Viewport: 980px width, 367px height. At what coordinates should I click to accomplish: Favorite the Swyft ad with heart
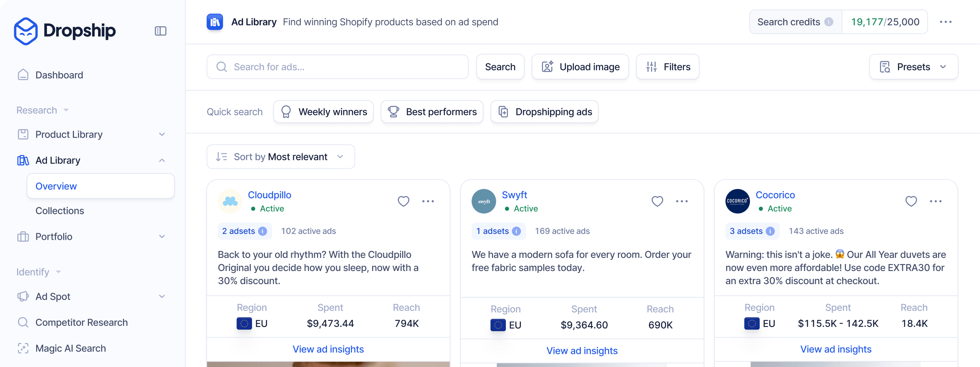pyautogui.click(x=657, y=201)
